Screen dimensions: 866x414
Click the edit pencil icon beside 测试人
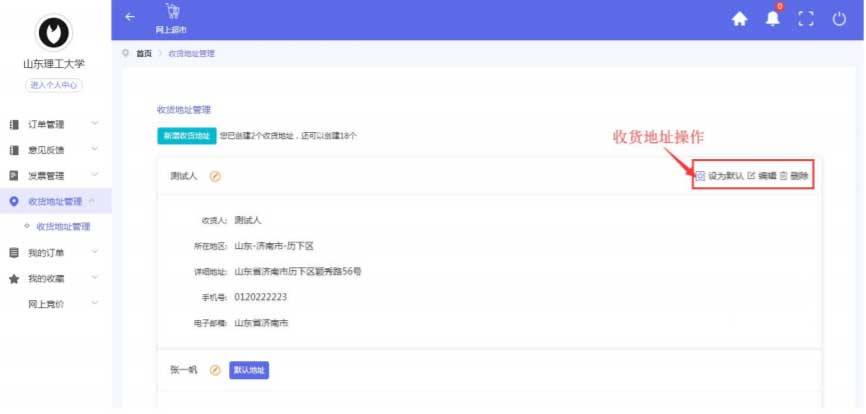[x=215, y=177]
